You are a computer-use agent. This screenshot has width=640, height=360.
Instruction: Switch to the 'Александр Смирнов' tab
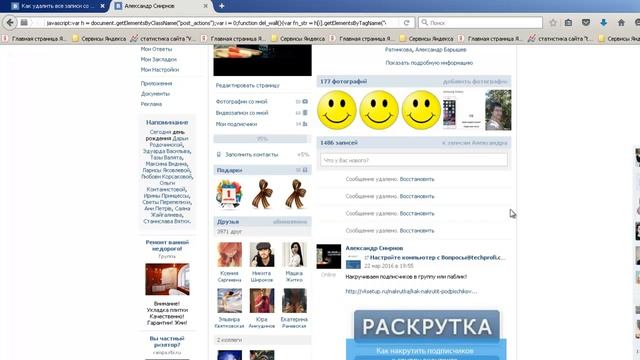tap(162, 6)
